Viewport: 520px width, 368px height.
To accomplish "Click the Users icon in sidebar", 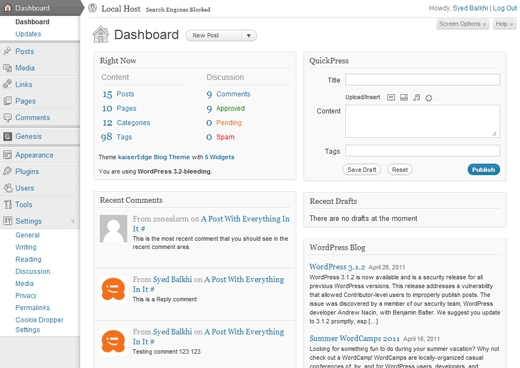I will pyautogui.click(x=8, y=188).
